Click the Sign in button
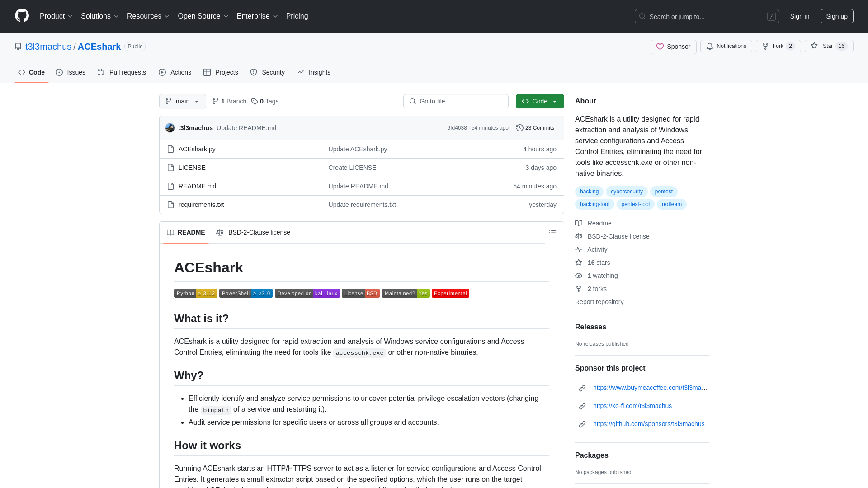868x488 pixels. click(799, 16)
